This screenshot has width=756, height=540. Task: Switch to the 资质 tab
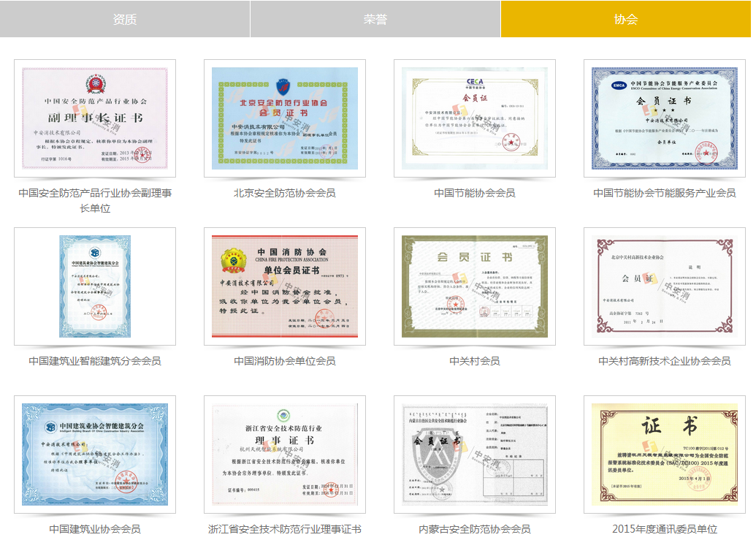[125, 19]
